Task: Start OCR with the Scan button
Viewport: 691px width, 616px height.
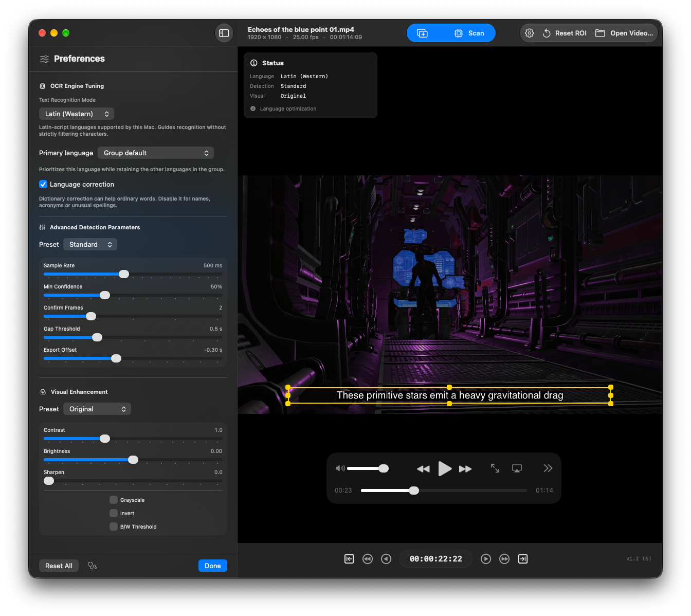Action: pos(469,33)
